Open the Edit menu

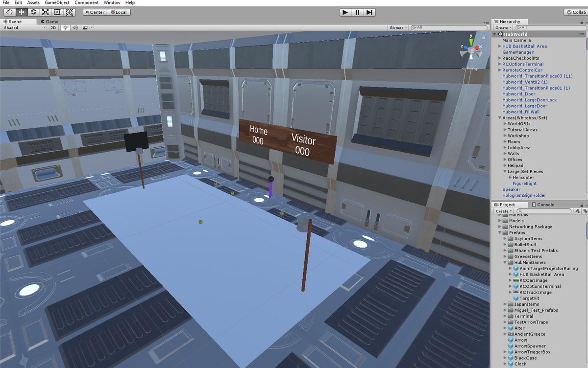[18, 3]
